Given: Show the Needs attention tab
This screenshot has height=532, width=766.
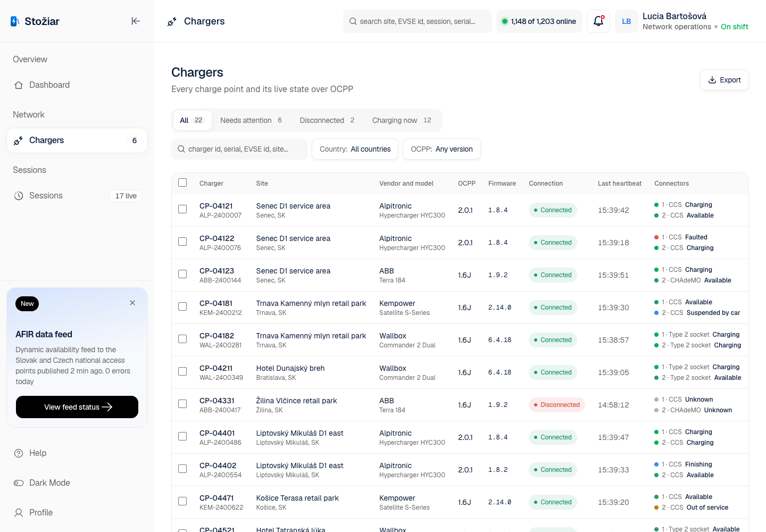Looking at the screenshot, I should [251, 120].
